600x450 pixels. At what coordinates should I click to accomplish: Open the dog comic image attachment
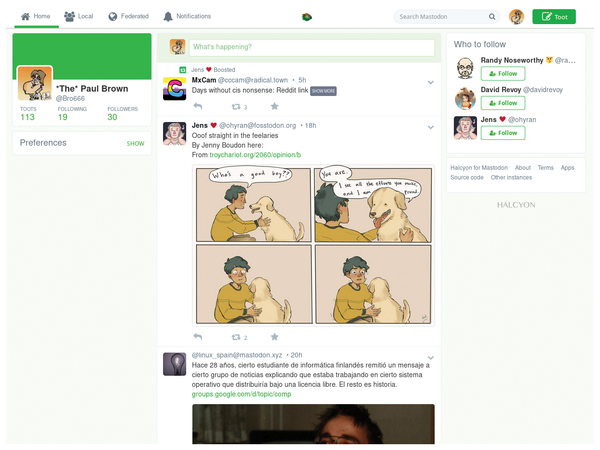313,245
